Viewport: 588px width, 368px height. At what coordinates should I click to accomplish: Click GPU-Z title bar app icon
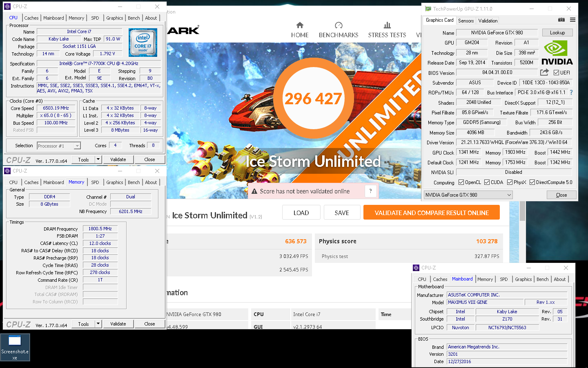tap(428, 9)
